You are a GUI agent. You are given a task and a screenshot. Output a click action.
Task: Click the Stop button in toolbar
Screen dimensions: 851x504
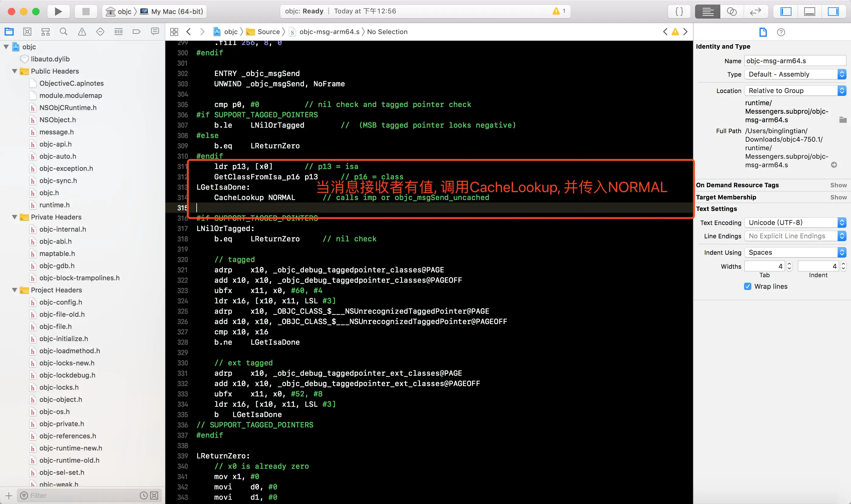pyautogui.click(x=86, y=12)
